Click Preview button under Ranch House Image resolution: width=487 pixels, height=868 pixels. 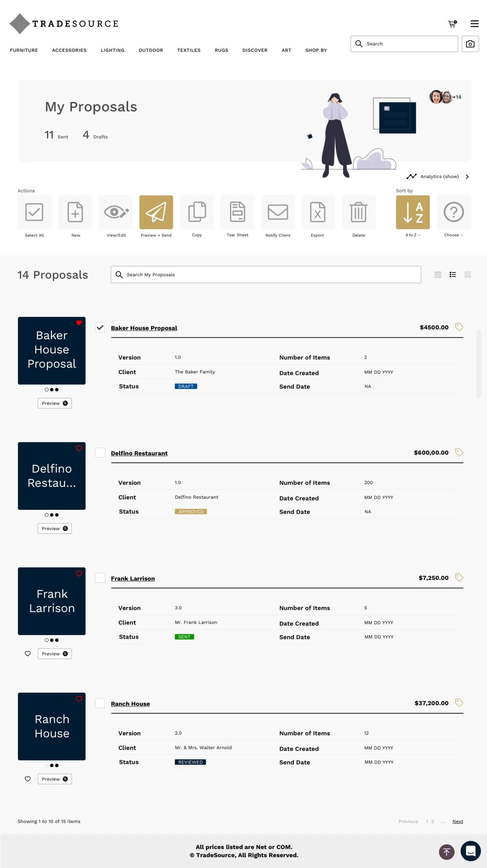[x=55, y=779]
